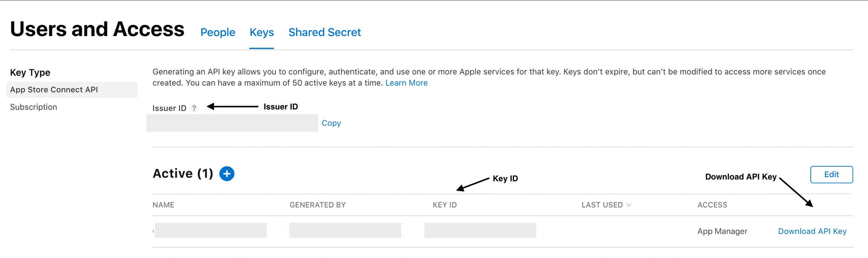
Task: Sort the table by GENERATED BY
Action: point(318,205)
